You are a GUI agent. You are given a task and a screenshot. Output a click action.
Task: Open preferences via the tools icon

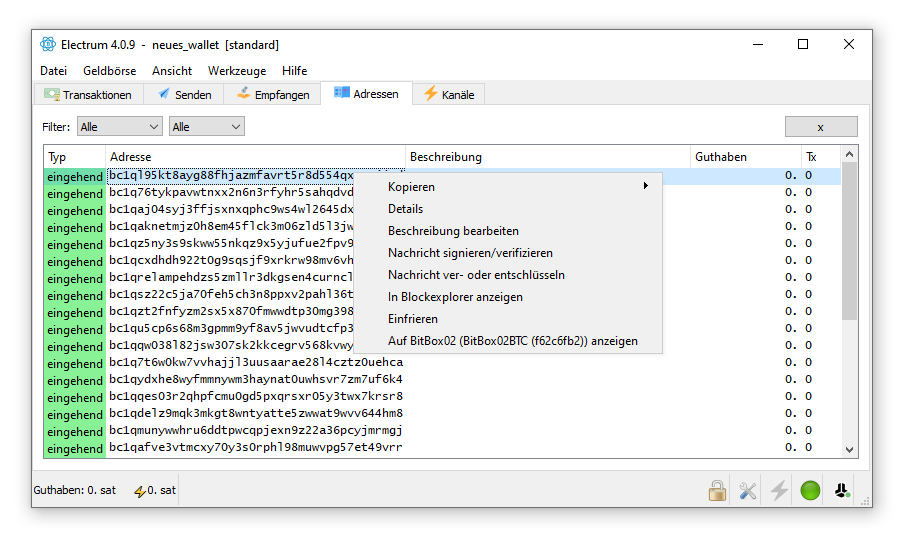pyautogui.click(x=748, y=491)
